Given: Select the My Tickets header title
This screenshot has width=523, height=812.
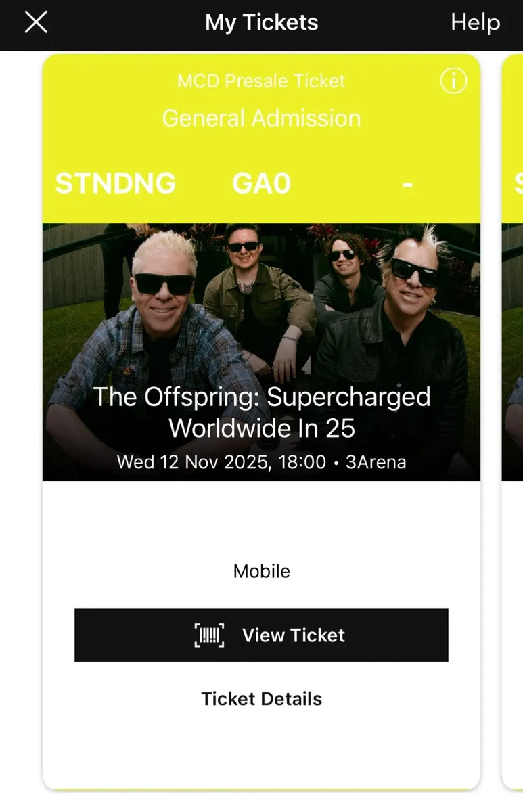Looking at the screenshot, I should 261,23.
